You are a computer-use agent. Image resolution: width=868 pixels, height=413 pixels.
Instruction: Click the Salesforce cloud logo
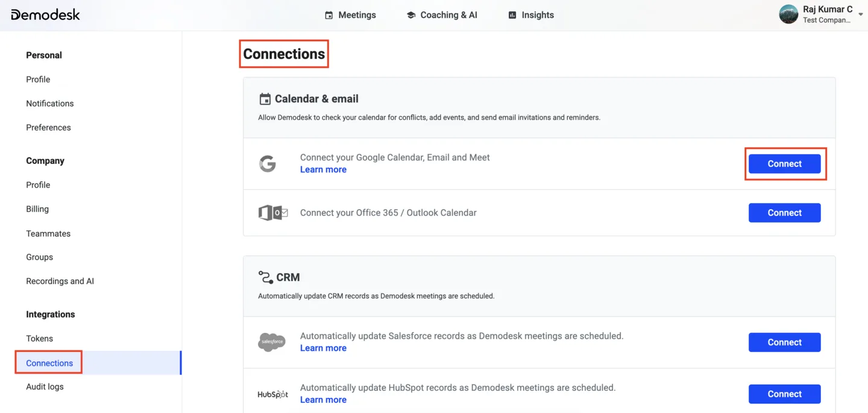point(272,342)
